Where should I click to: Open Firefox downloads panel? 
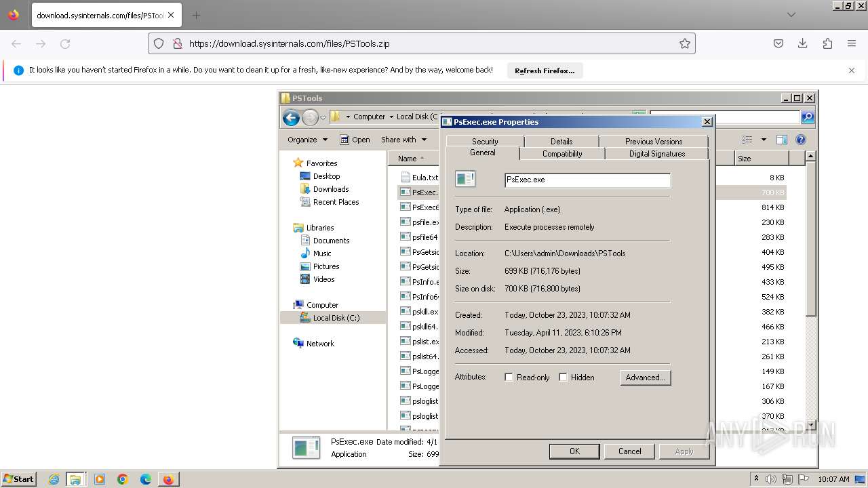tap(803, 43)
